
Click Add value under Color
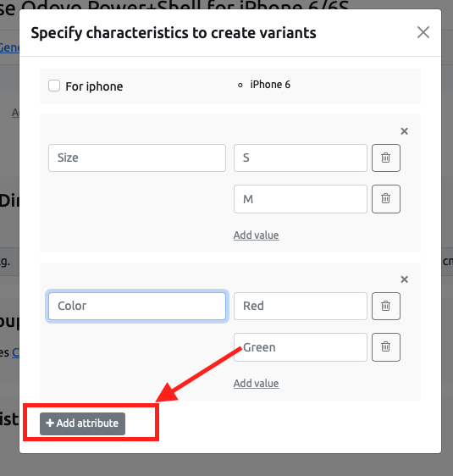click(256, 383)
